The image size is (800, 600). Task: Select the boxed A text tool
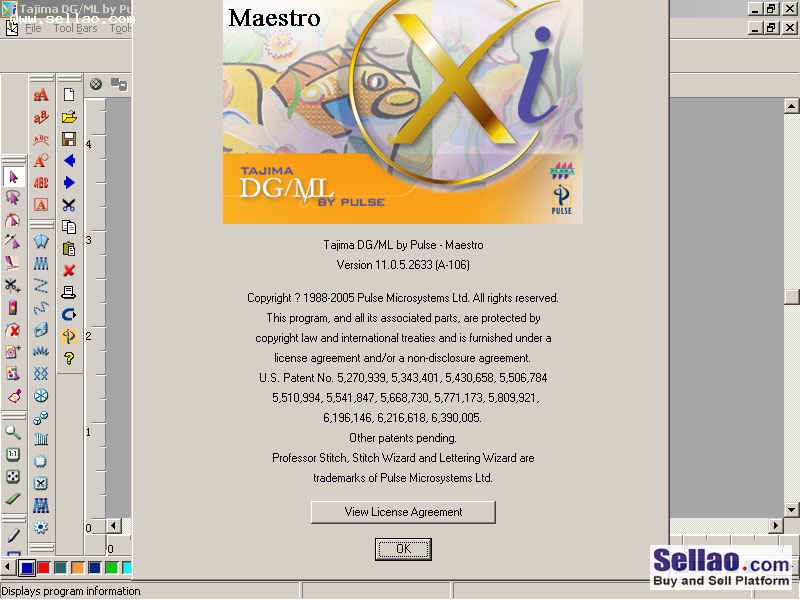point(41,205)
